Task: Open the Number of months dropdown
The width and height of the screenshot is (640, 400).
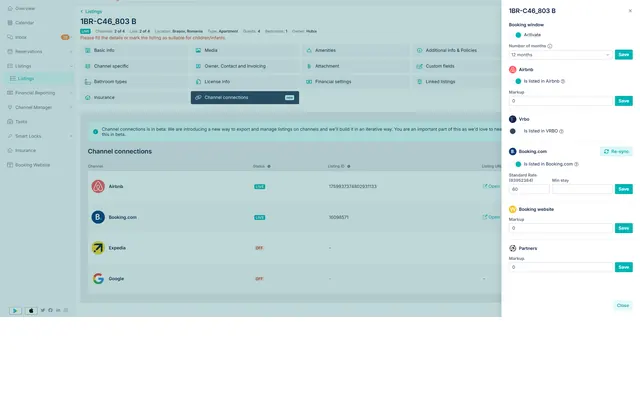Action: (x=560, y=55)
